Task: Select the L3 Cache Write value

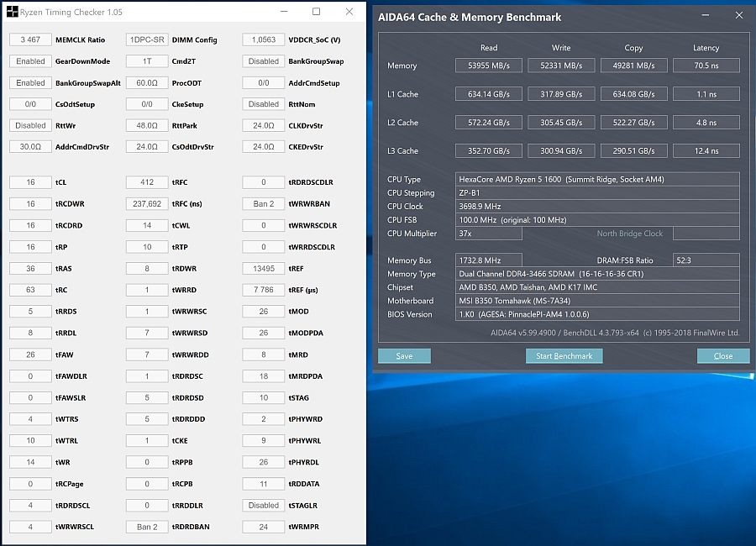Action: tap(561, 151)
